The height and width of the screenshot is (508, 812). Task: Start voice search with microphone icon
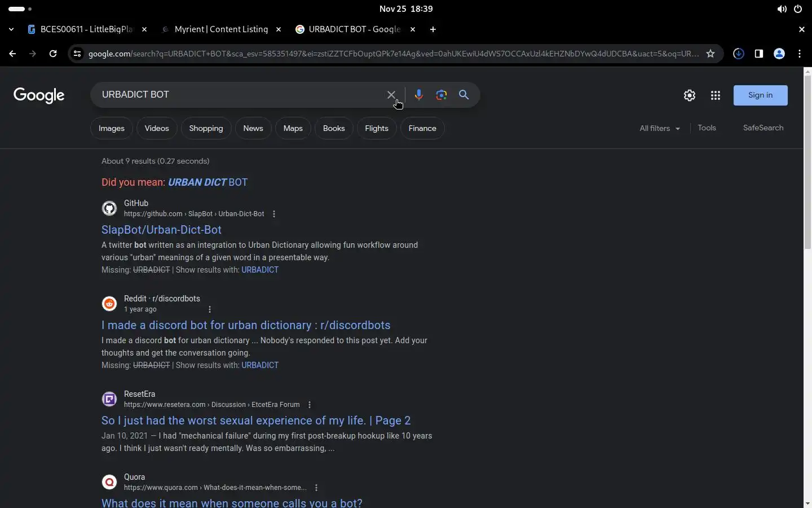click(x=418, y=95)
